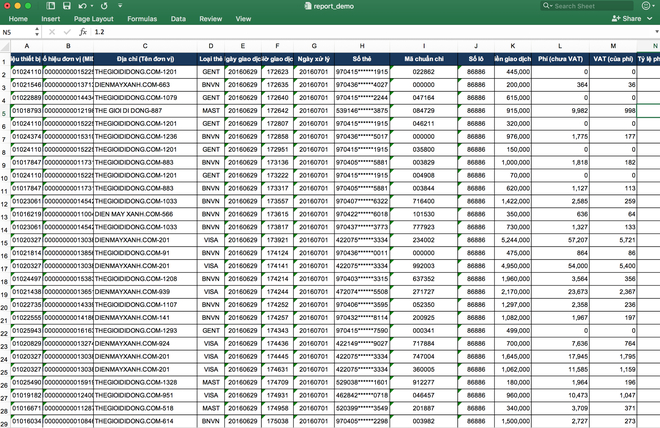Click the Mã chuẩn chi header cell

click(x=423, y=59)
